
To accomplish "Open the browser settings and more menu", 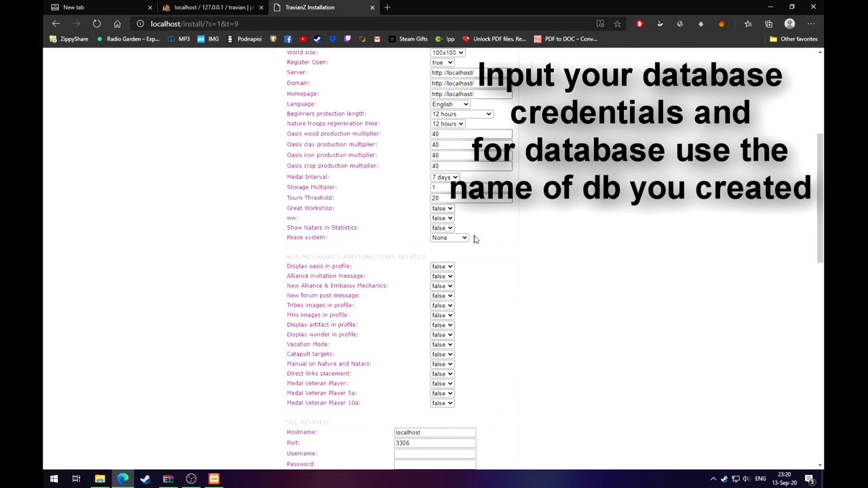I will pyautogui.click(x=811, y=24).
